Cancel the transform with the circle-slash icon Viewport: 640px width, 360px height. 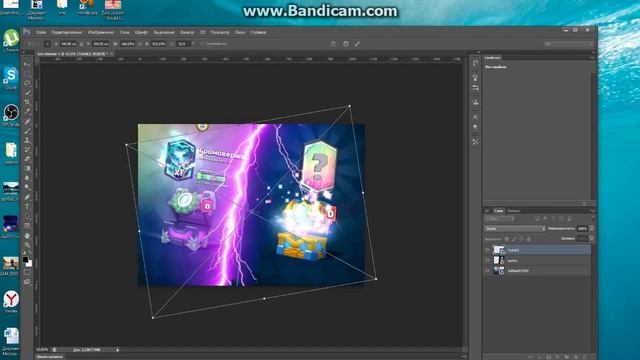pyautogui.click(x=346, y=44)
